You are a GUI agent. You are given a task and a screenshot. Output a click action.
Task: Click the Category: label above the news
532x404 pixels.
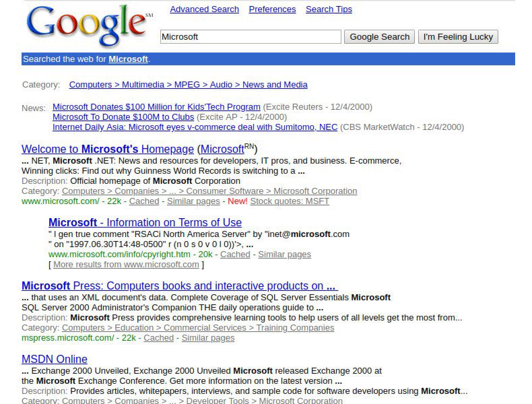41,84
